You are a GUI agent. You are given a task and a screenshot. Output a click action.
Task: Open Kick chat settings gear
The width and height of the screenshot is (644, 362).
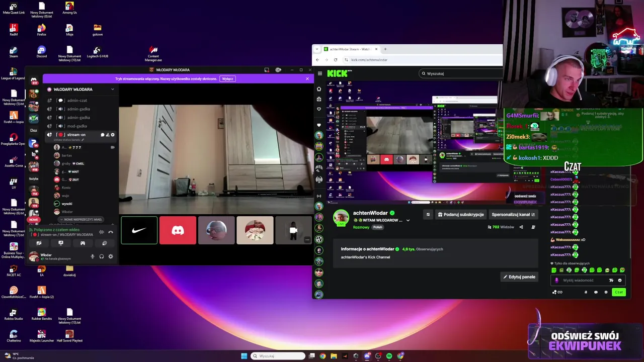pos(606,292)
